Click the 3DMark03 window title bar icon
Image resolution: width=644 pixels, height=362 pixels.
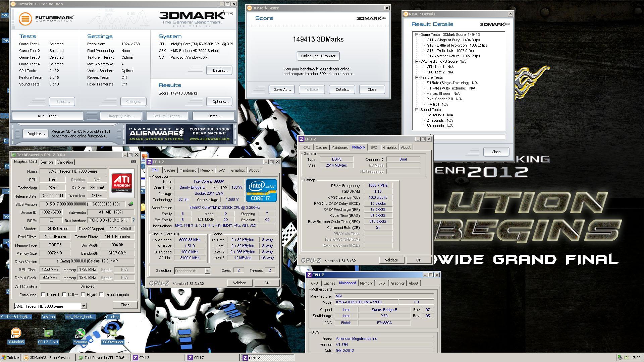pos(13,4)
